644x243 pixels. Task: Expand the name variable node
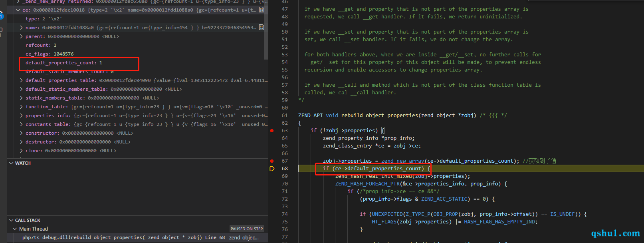pos(21,28)
